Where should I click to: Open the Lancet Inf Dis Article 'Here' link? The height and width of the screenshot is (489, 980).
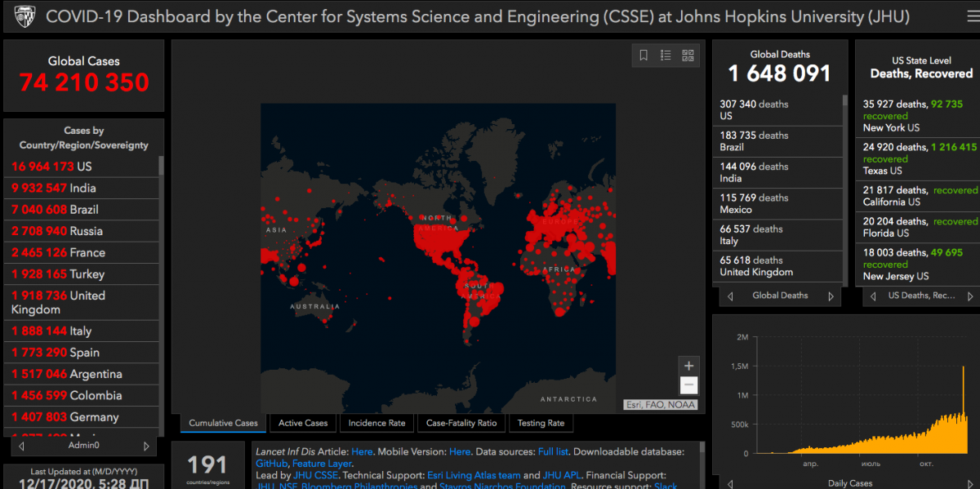[362, 451]
